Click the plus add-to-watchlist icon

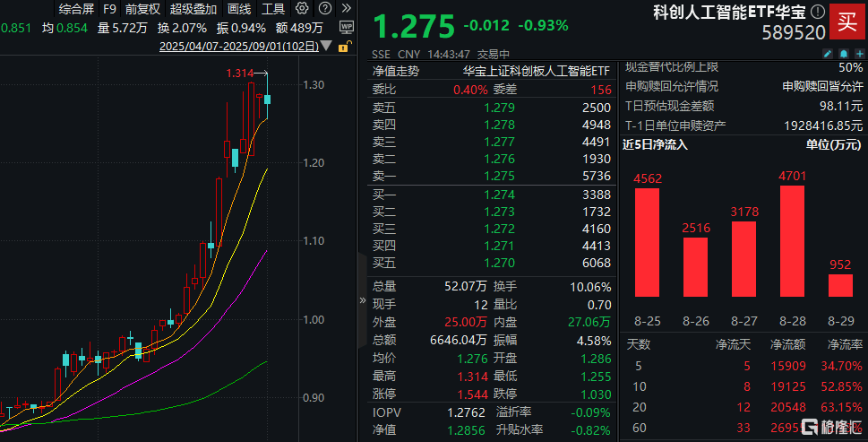(x=860, y=54)
